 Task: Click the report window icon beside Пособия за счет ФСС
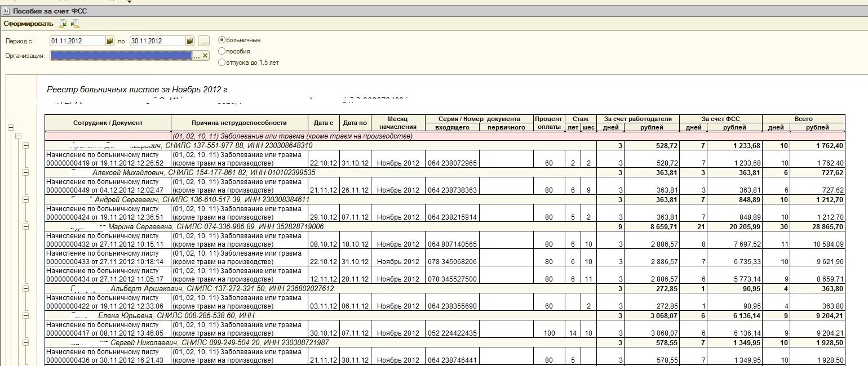6,11
